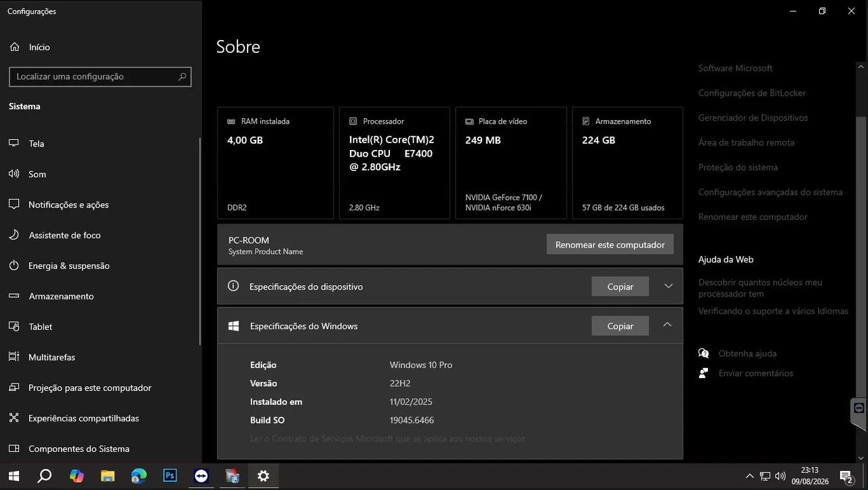The image size is (868, 490).
Task: Click the Processador card icon
Action: tap(353, 121)
